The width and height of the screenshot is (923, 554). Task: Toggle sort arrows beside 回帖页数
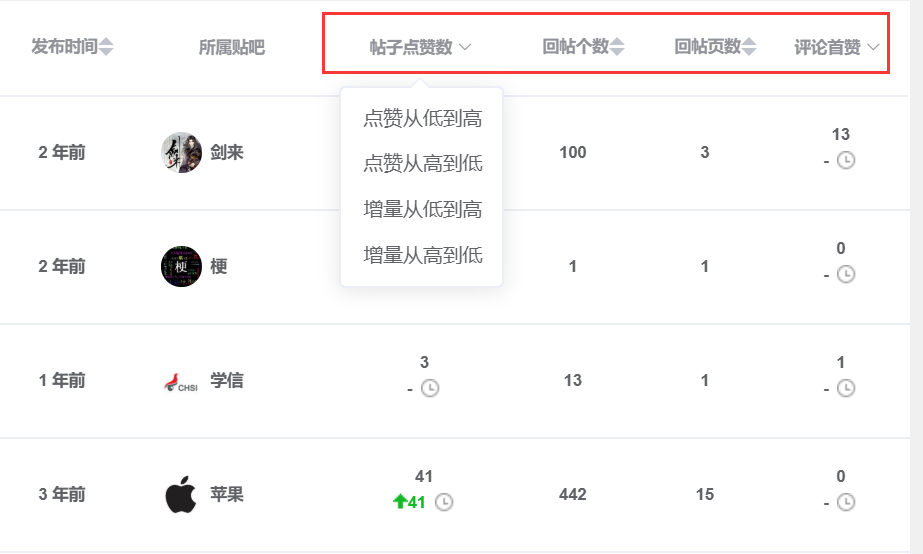749,47
